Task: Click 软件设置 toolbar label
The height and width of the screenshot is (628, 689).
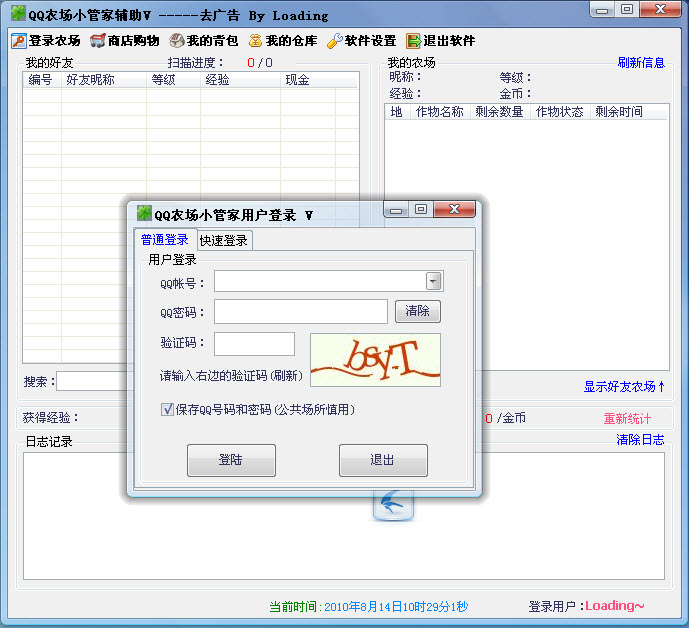Action: 370,41
